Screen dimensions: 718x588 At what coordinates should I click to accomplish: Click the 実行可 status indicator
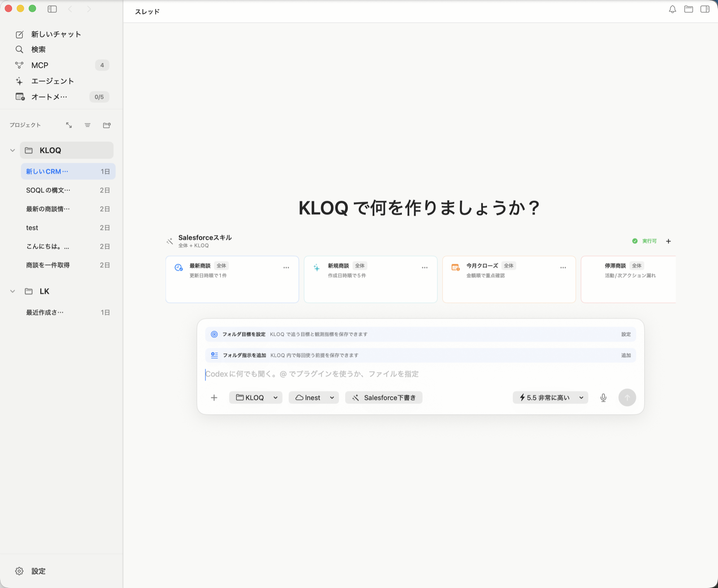point(644,241)
